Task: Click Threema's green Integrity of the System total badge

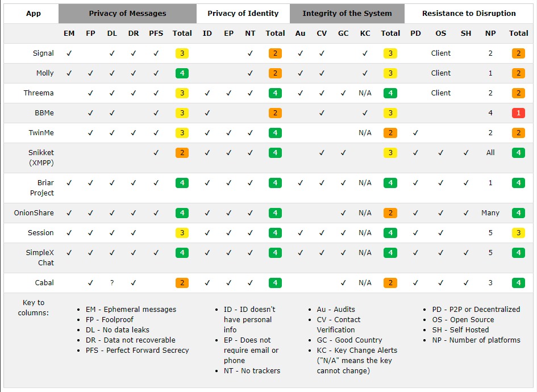Action: 390,93
